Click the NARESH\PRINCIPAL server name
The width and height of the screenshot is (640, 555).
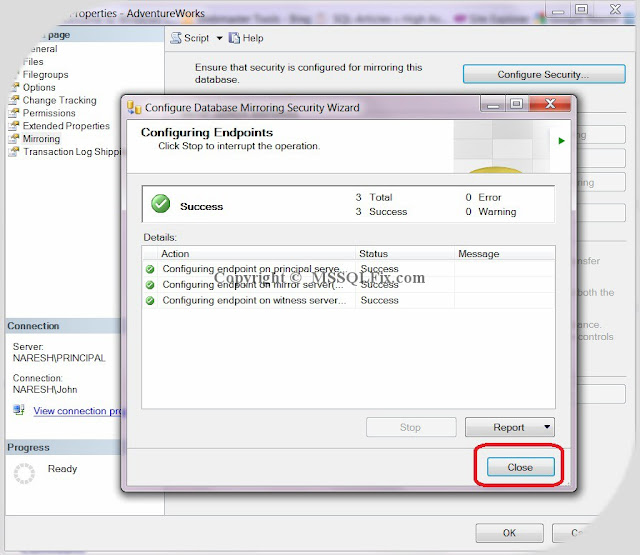59,358
